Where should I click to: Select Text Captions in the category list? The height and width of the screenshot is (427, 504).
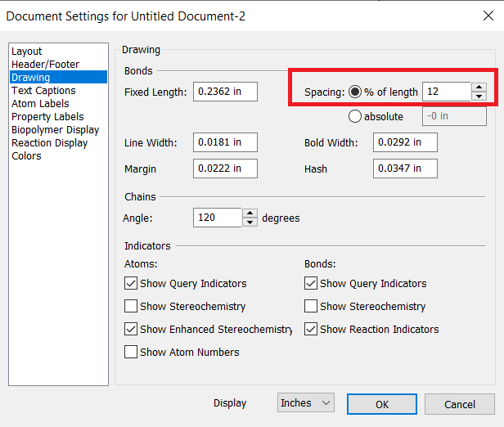(43, 91)
